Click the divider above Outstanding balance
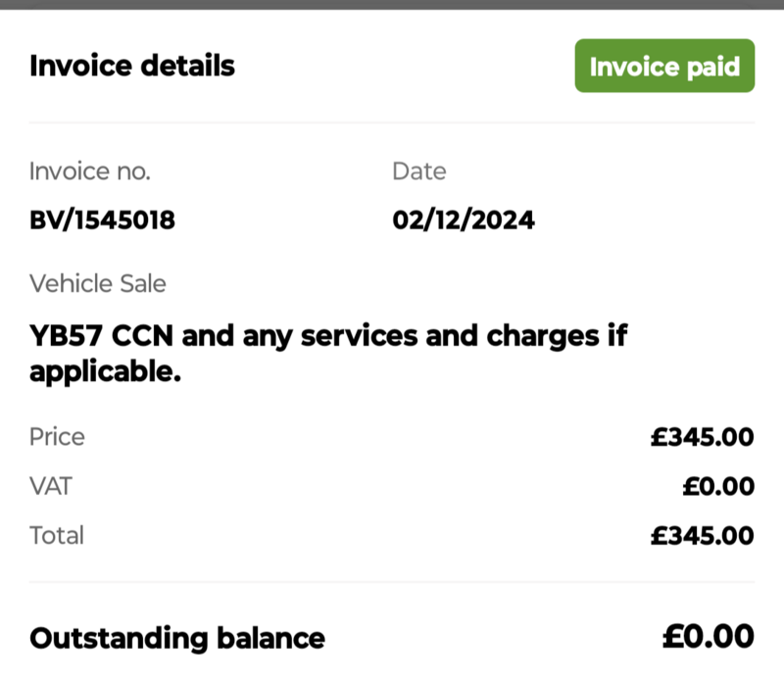 (392, 583)
